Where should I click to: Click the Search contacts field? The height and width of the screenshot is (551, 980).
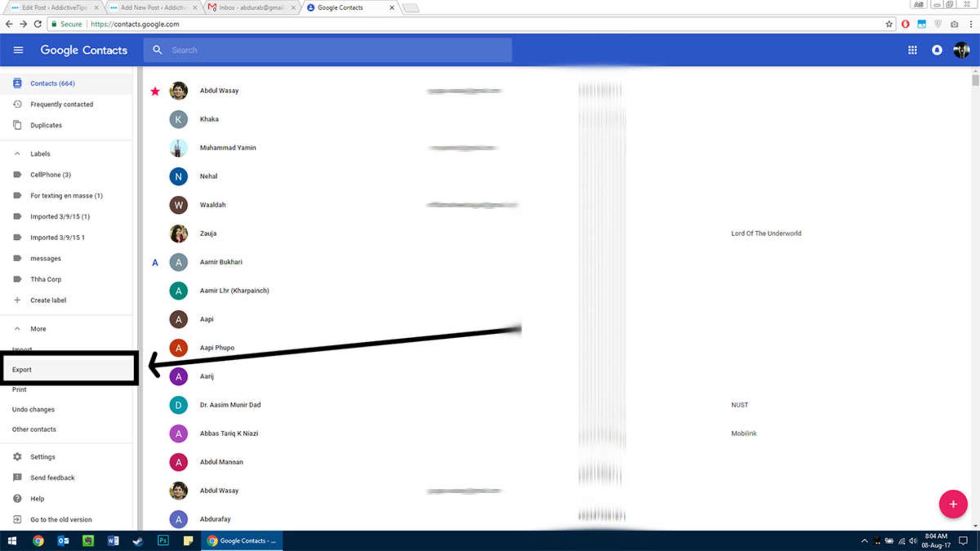coord(328,50)
